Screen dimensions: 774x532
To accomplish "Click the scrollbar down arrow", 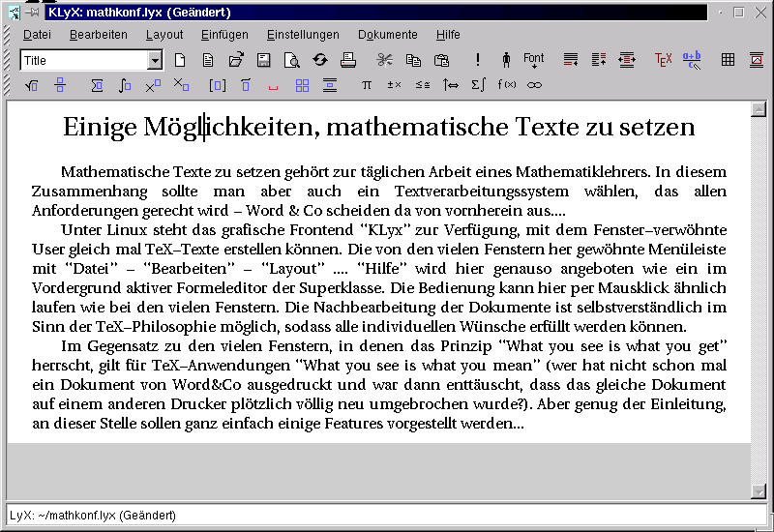I will point(759,491).
